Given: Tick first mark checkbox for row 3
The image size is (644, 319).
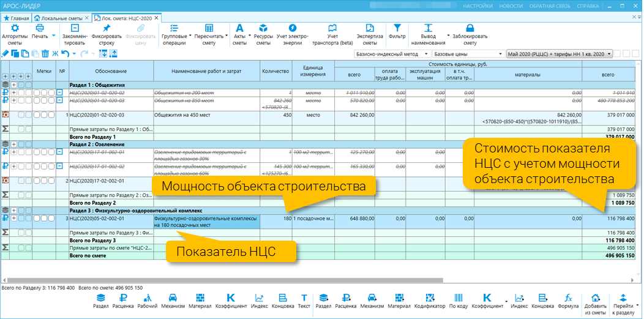Looking at the screenshot, I should click(37, 219).
